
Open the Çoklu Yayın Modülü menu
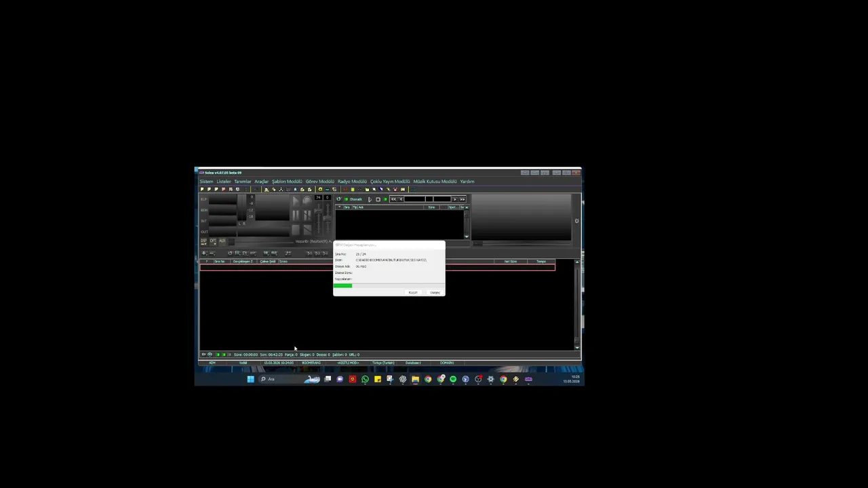tap(390, 182)
